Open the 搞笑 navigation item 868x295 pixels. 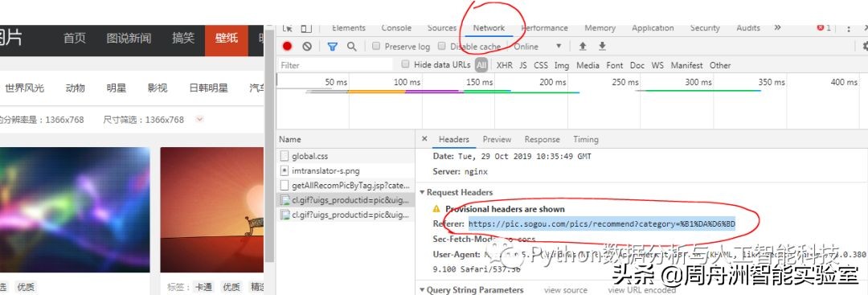183,39
